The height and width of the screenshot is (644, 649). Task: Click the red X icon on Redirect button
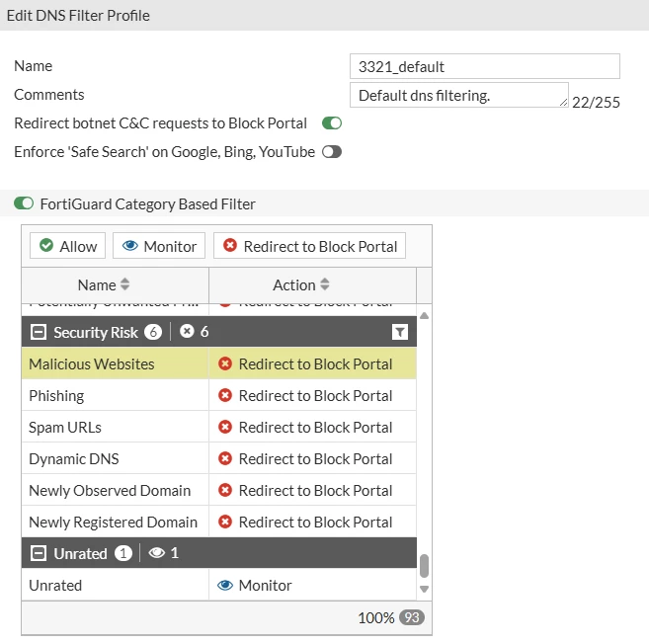pos(230,245)
